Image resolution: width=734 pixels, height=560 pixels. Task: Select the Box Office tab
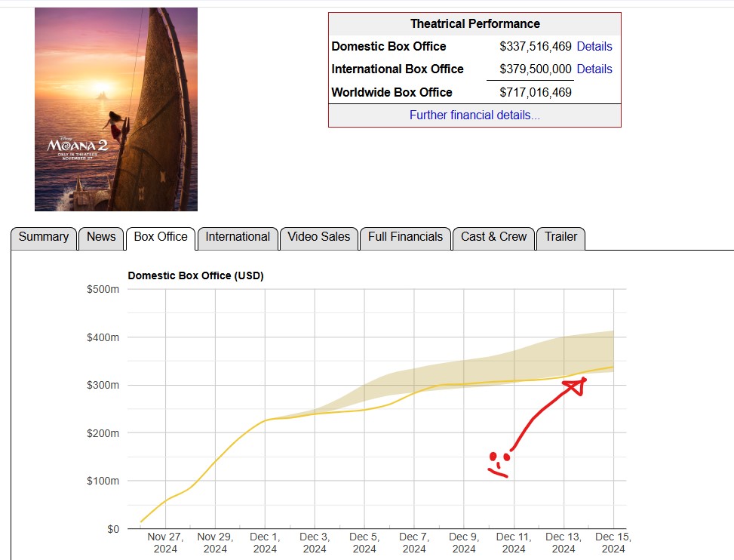161,237
